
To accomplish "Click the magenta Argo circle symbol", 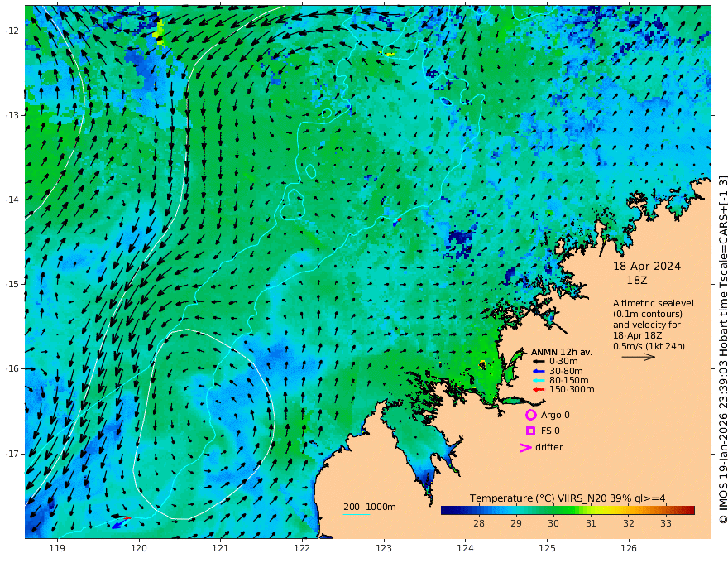I will coord(530,415).
